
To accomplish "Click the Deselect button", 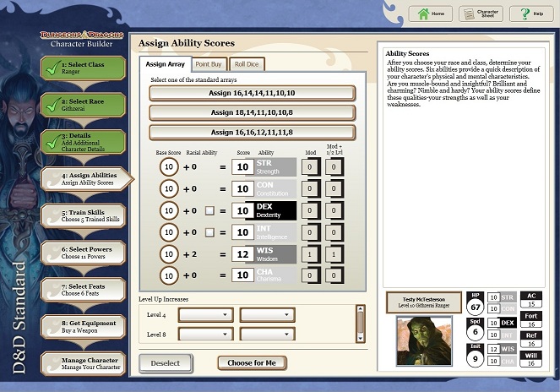I will [166, 363].
